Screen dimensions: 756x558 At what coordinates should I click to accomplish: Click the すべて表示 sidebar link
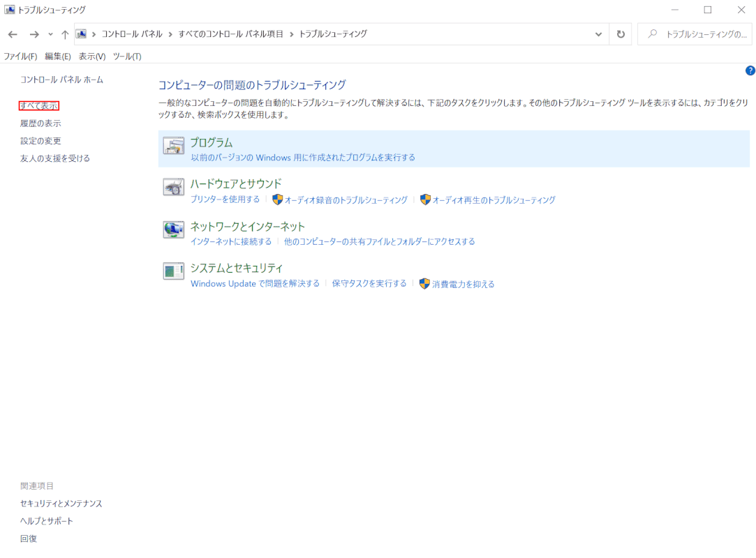(38, 105)
